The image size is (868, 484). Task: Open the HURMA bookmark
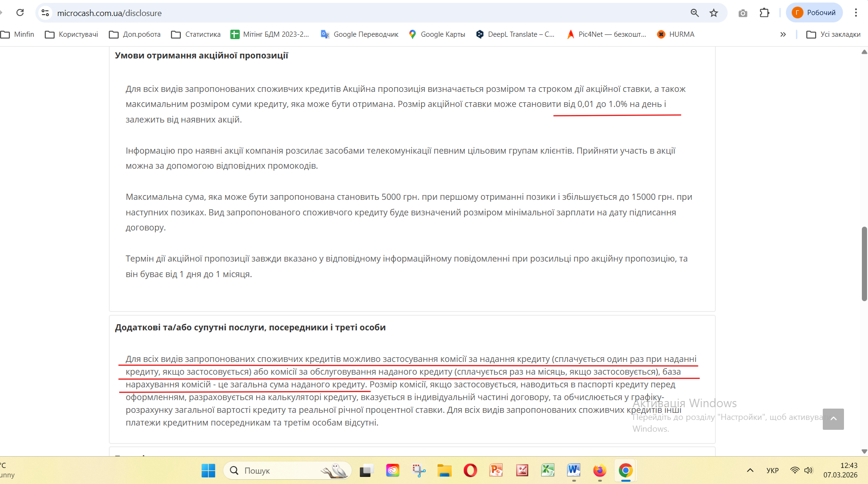click(676, 34)
